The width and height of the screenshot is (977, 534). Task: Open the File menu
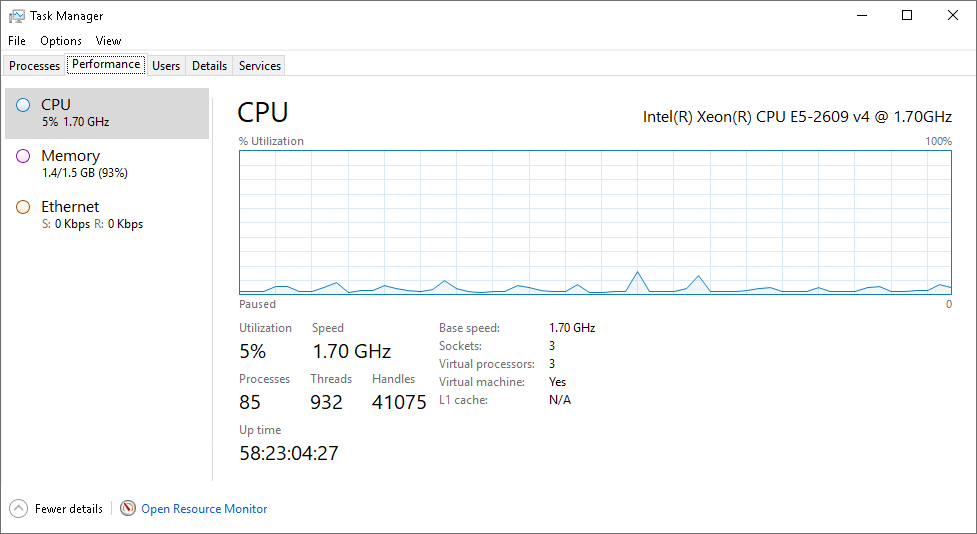17,41
